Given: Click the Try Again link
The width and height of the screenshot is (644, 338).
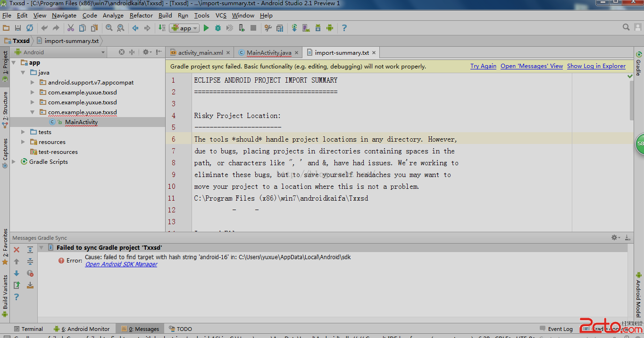Looking at the screenshot, I should point(483,67).
